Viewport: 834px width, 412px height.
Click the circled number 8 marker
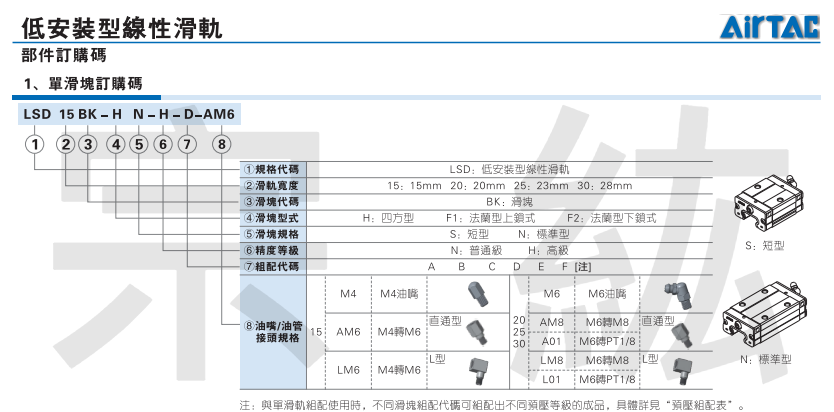point(222,145)
